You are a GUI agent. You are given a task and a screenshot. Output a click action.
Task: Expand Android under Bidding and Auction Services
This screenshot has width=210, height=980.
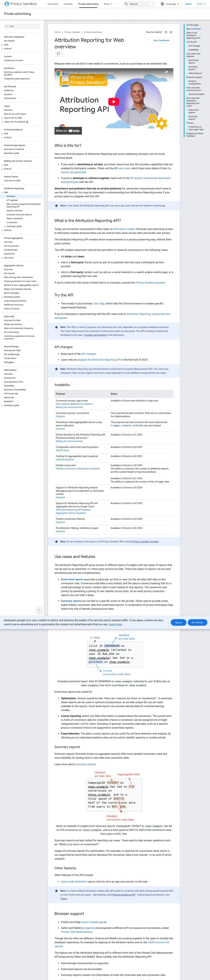coord(2,169)
